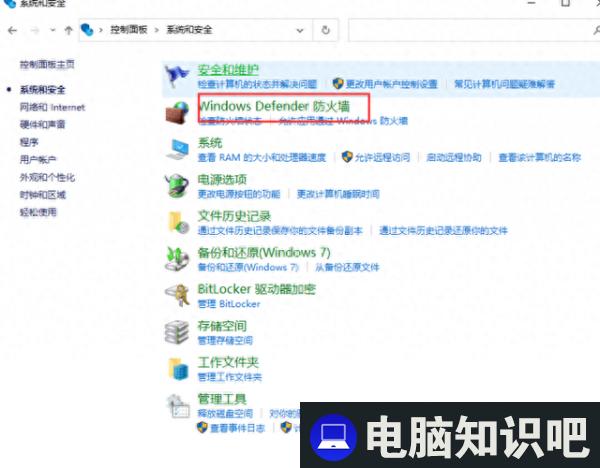Screen dimensions: 600x468
Task: Open the 系统 heading
Action: [210, 143]
